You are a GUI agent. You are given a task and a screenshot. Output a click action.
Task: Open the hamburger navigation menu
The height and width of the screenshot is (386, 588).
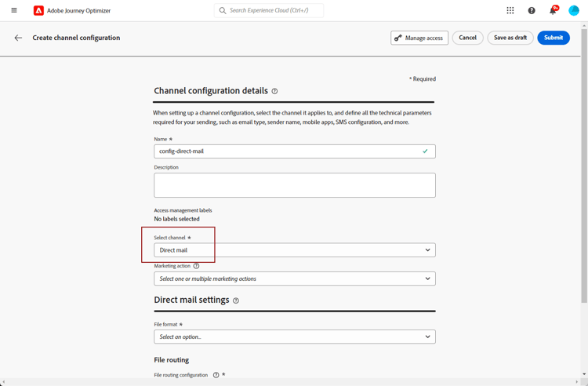pos(14,10)
